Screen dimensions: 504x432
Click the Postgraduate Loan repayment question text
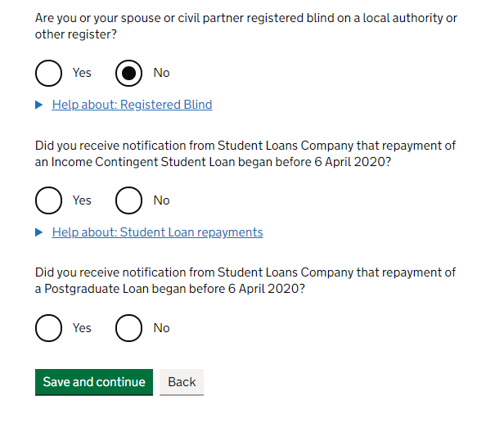(245, 281)
